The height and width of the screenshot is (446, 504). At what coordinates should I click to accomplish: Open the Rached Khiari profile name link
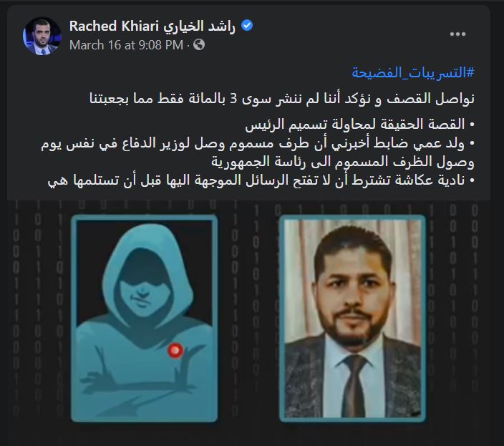pyautogui.click(x=114, y=26)
